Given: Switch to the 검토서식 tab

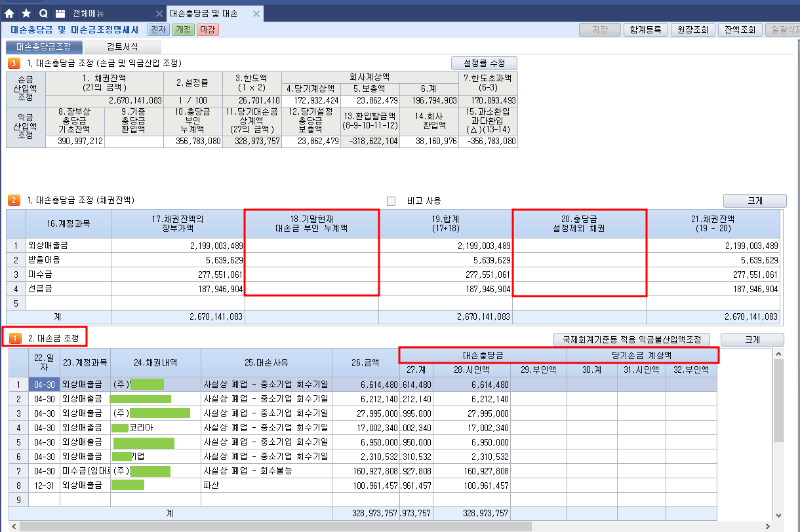Looking at the screenshot, I should click(x=123, y=47).
